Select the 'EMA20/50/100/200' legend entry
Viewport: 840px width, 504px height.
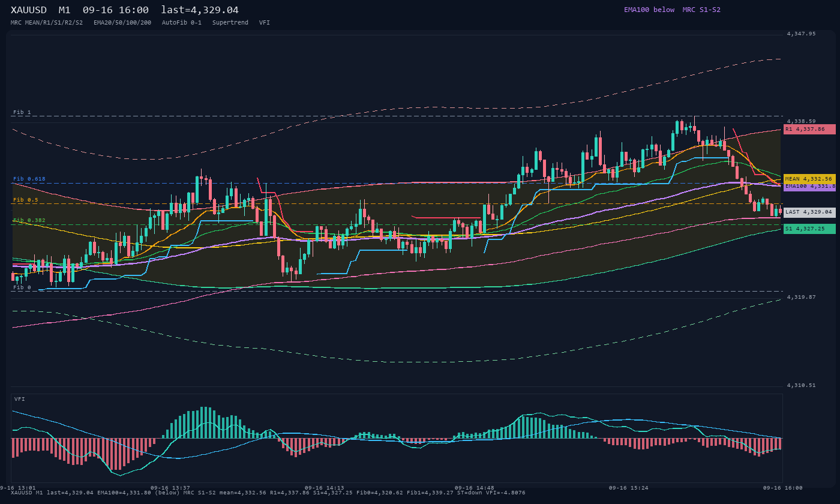122,22
